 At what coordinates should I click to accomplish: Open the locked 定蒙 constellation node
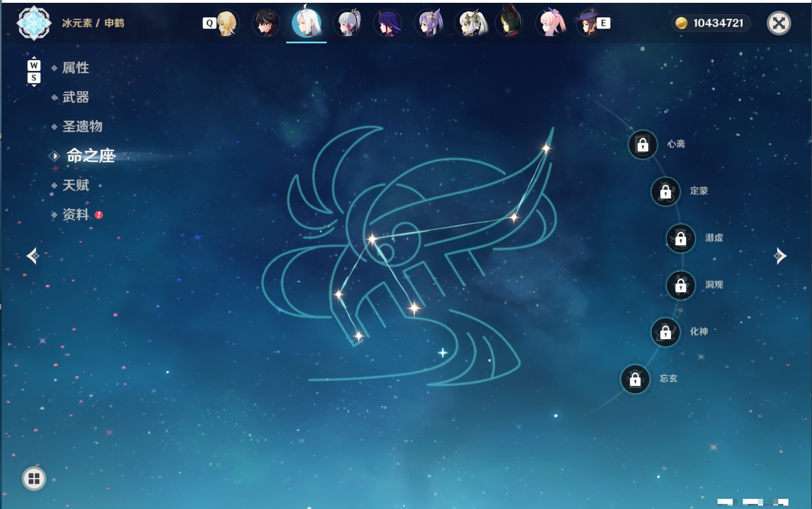665,192
